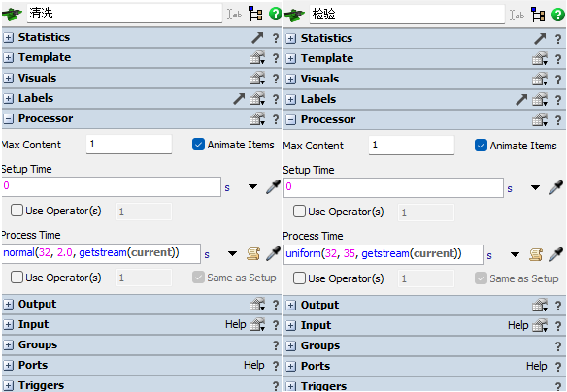Screen dimensions: 567x392
Task: Collapse the Processor section in 清洗 panel
Action: point(9,119)
